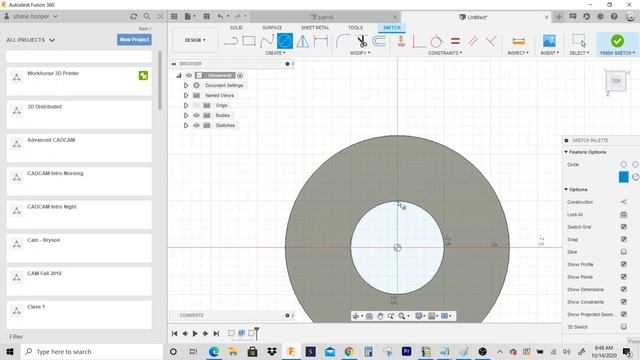Screen dimensions: 640x360
Task: Open the ALL PROJECTS dropdown
Action: (31, 40)
